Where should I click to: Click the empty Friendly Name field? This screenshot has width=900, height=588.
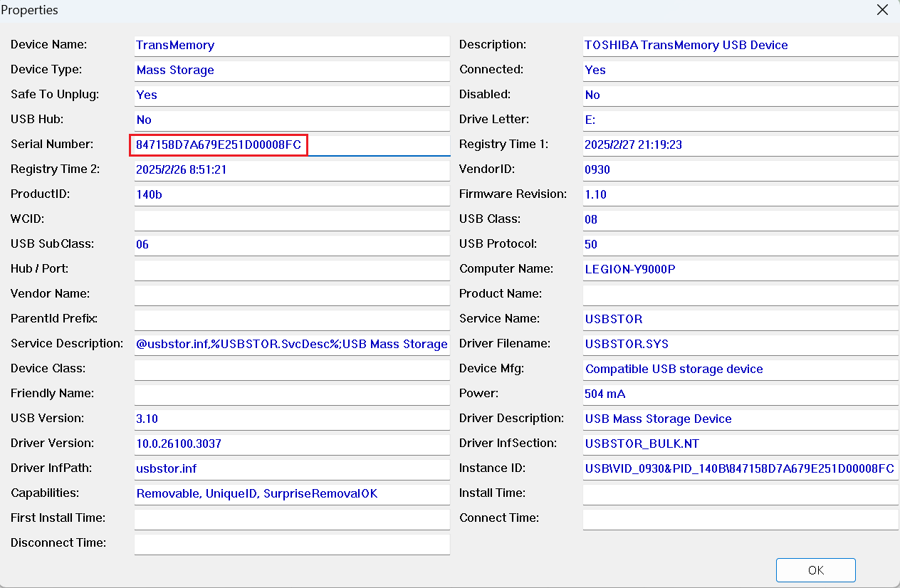292,394
